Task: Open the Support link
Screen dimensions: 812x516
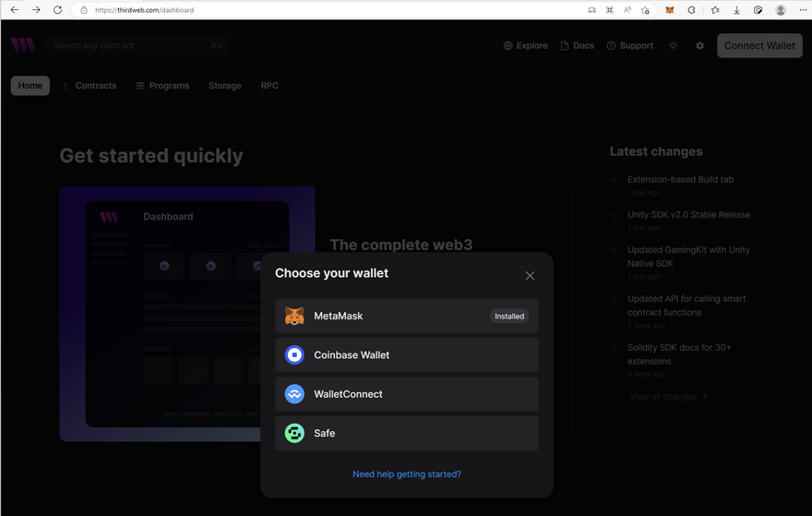Action: [x=629, y=45]
